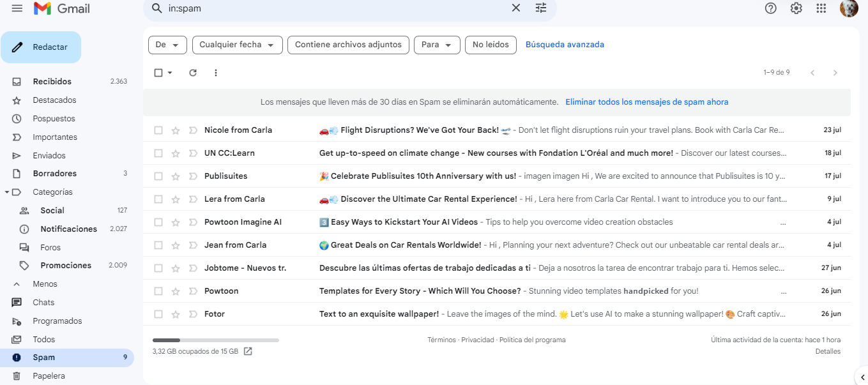Focus the in:spam search field
868x385 pixels.
pyautogui.click(x=335, y=8)
